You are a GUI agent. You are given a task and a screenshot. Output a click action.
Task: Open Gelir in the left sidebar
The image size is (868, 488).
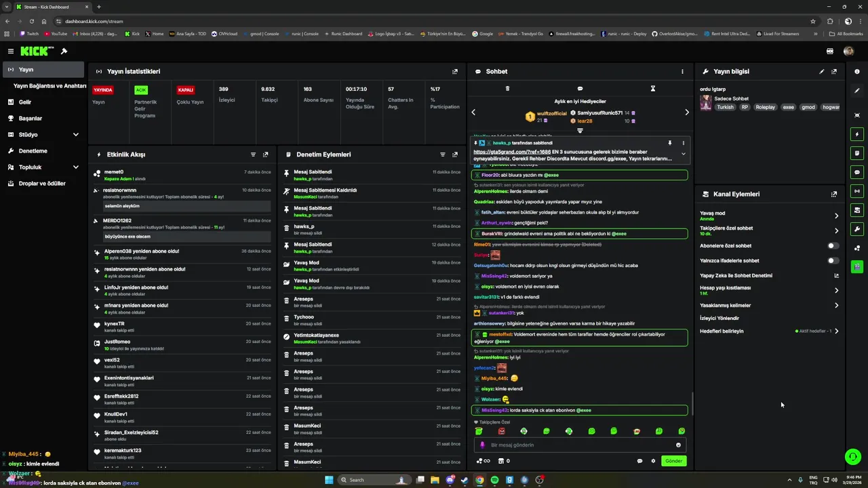(x=43, y=102)
